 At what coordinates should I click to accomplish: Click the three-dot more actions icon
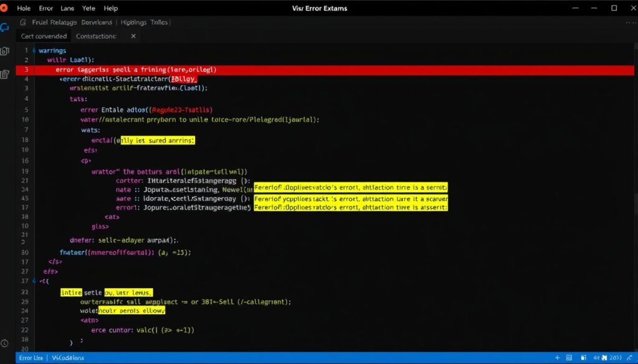tap(631, 23)
